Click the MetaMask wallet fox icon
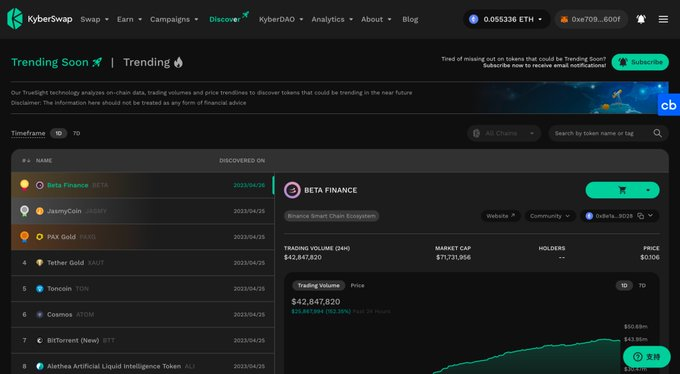The width and height of the screenshot is (680, 374). pyautogui.click(x=564, y=20)
